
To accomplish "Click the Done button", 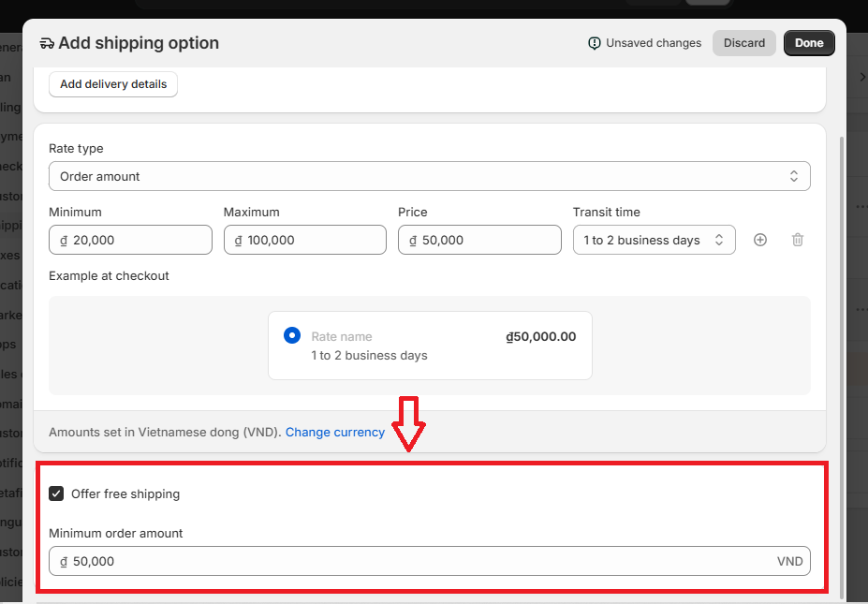I will pos(809,43).
